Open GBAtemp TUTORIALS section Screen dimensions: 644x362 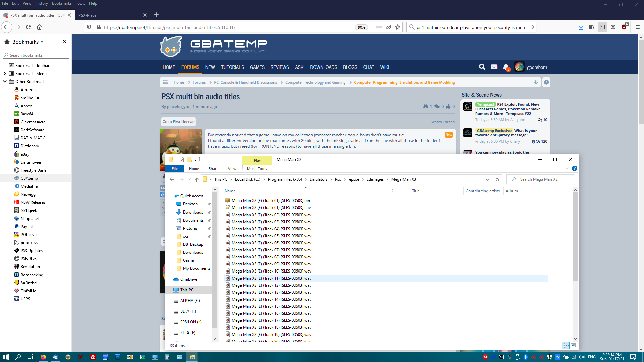(x=232, y=67)
